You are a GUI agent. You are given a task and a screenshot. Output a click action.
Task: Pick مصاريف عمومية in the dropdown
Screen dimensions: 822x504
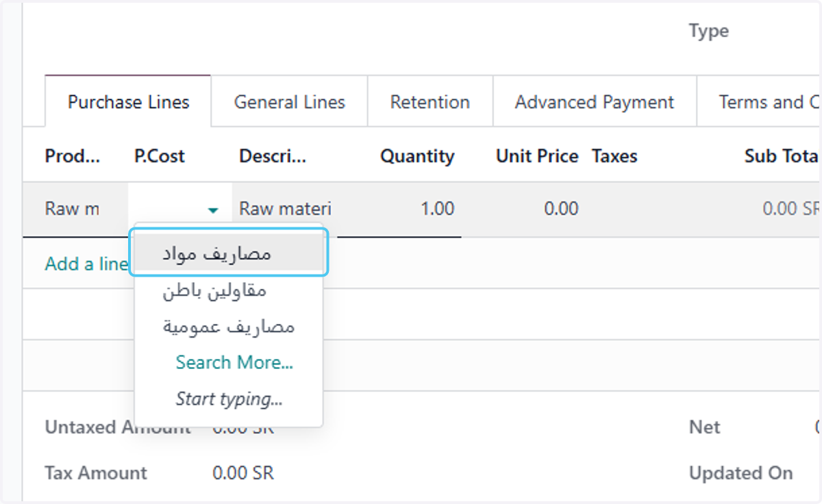coord(229,326)
